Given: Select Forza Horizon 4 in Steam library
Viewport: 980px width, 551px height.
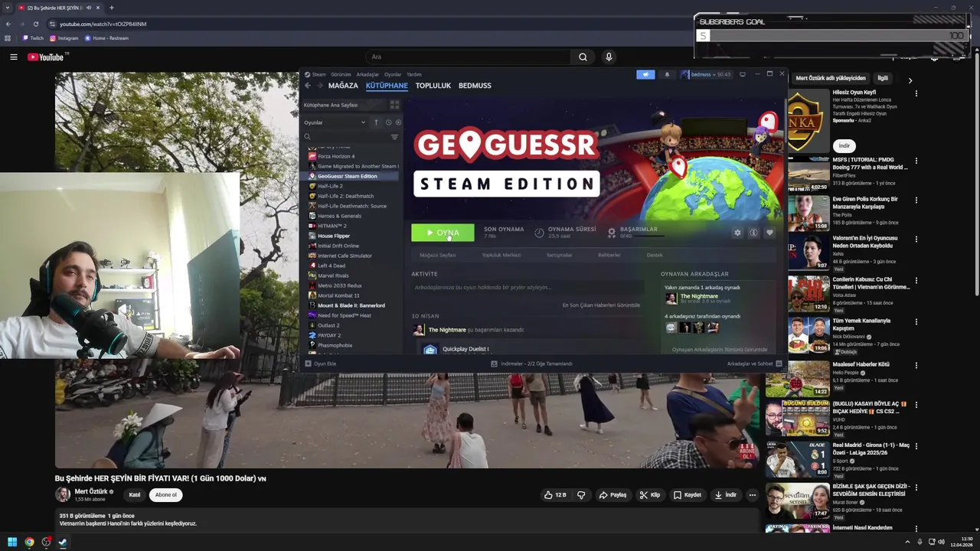Looking at the screenshot, I should (x=336, y=156).
